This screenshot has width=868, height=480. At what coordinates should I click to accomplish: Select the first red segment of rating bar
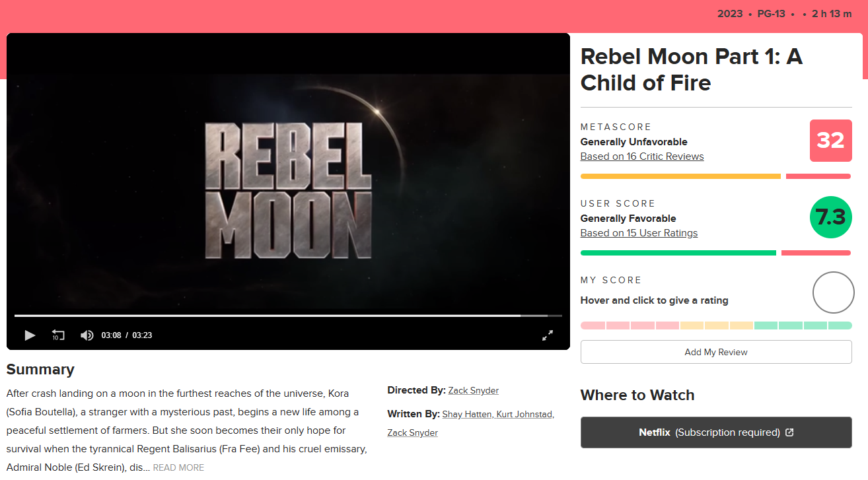[593, 326]
